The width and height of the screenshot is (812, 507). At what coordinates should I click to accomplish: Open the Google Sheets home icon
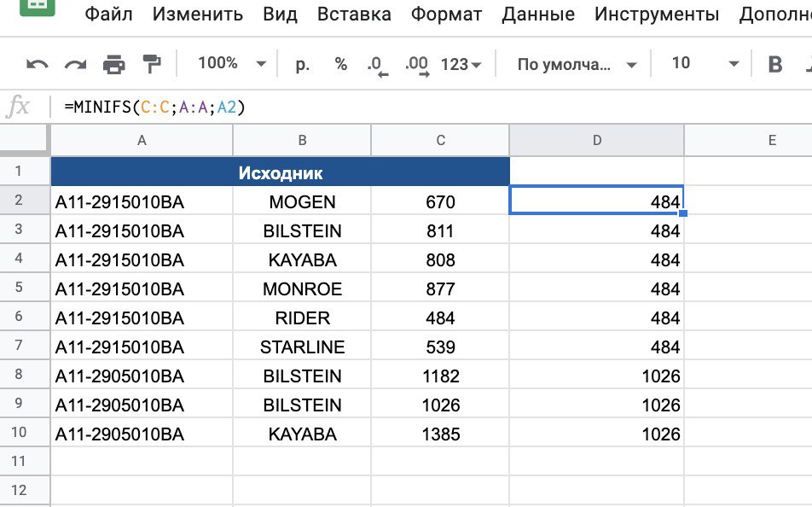click(x=36, y=12)
